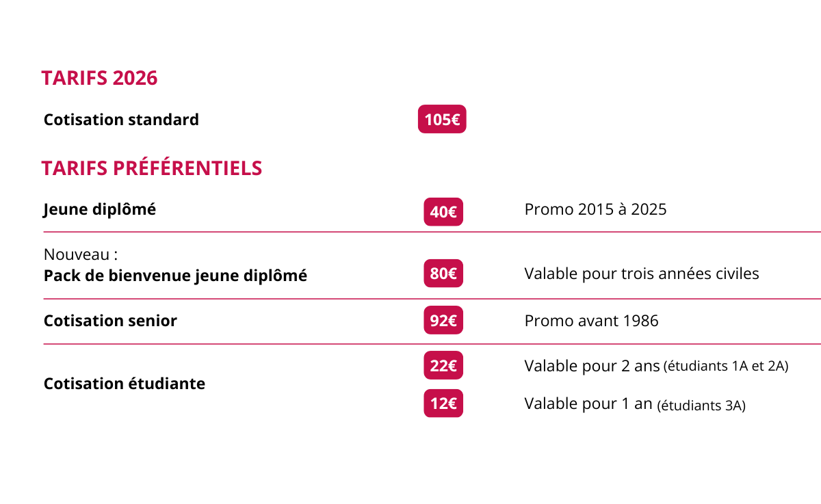Click the TARIFS PRÉFÉRENTIELS heading

[x=151, y=168]
